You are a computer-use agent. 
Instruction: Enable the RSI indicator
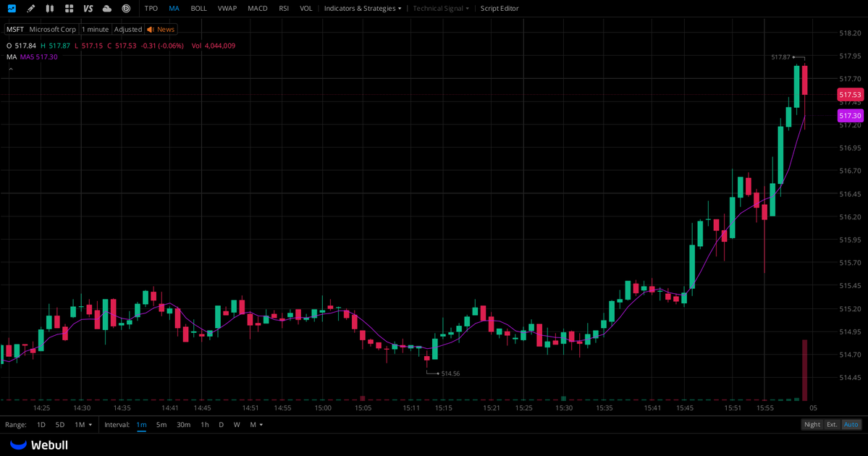tap(284, 8)
